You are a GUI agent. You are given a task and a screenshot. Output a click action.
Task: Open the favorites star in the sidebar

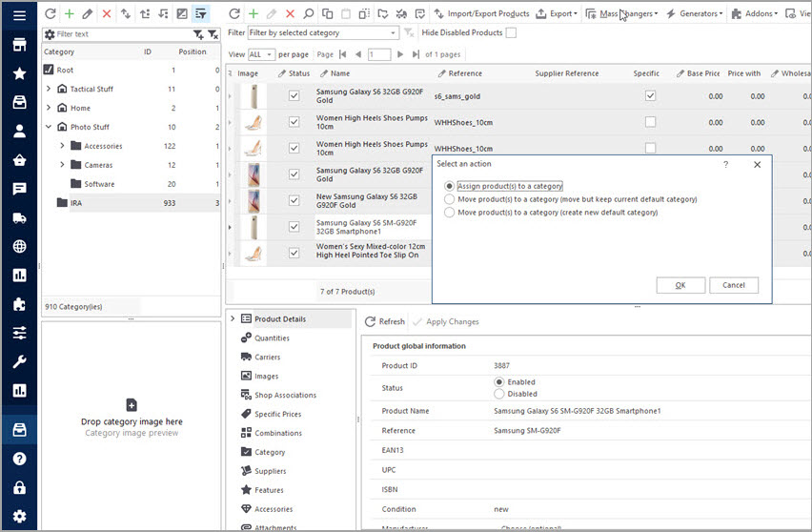(x=19, y=73)
